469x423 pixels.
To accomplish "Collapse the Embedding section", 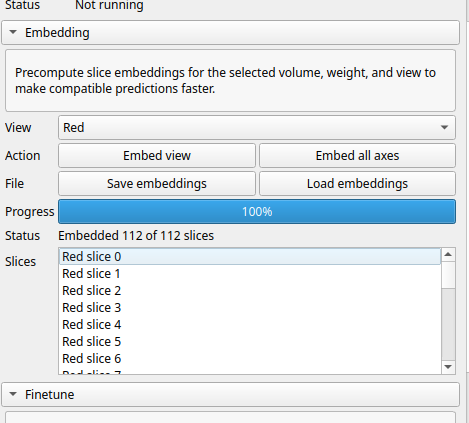I will 230,33.
